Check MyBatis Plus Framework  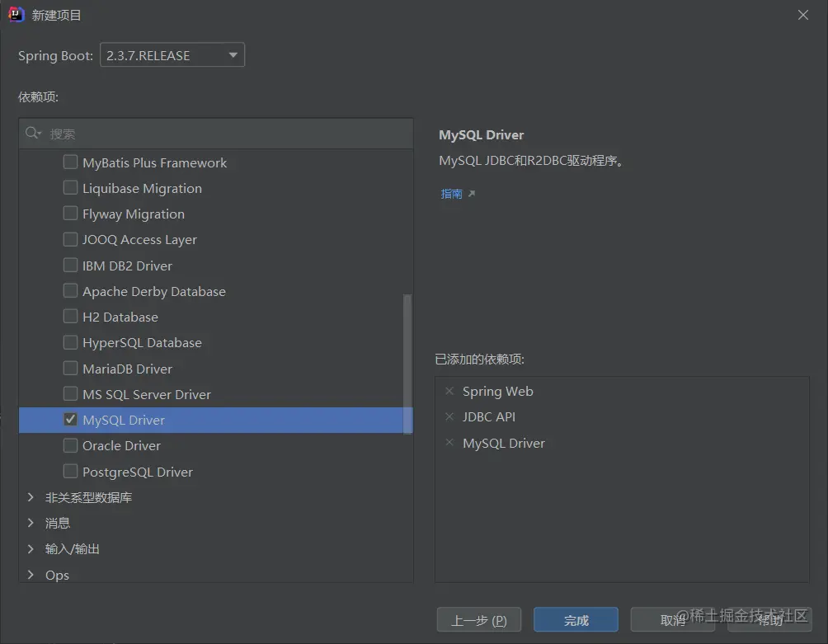pos(70,162)
